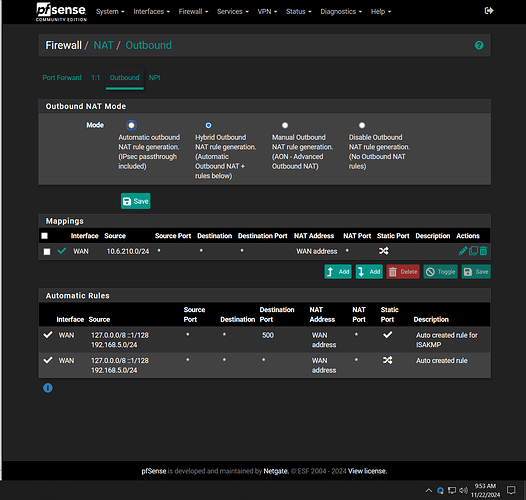Tick the checkbox for the WAN mapping row
Image resolution: width=526 pixels, height=500 pixels.
pos(47,251)
